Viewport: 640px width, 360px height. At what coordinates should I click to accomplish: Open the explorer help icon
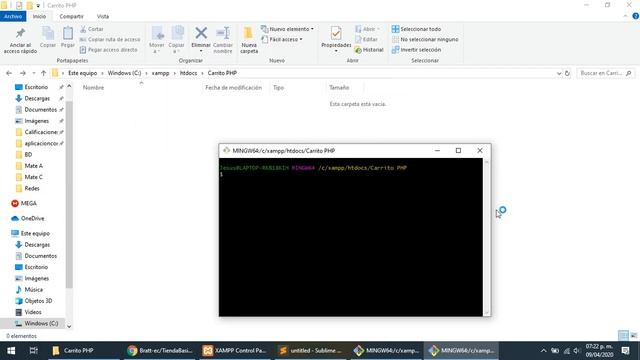[636, 16]
